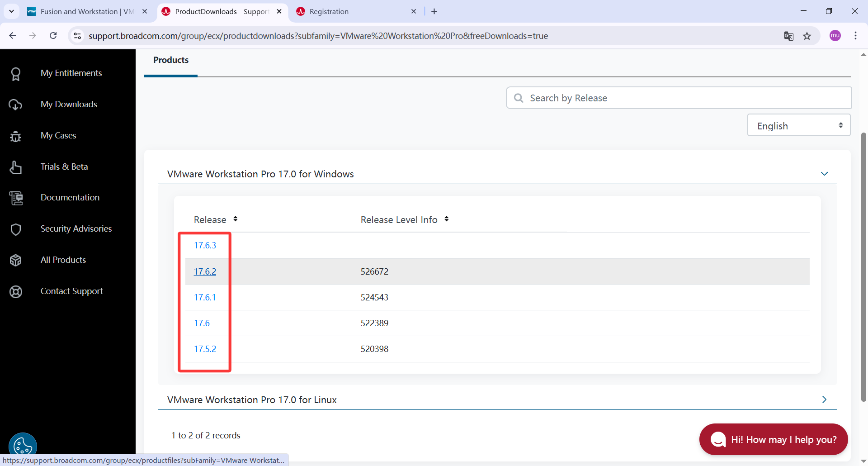
Task: Expand VMware Workstation Pro 17.0 for Linux
Action: click(824, 399)
